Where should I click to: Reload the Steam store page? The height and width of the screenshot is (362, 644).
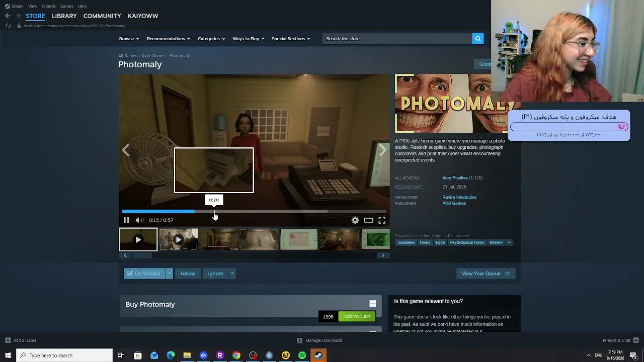click(x=8, y=26)
